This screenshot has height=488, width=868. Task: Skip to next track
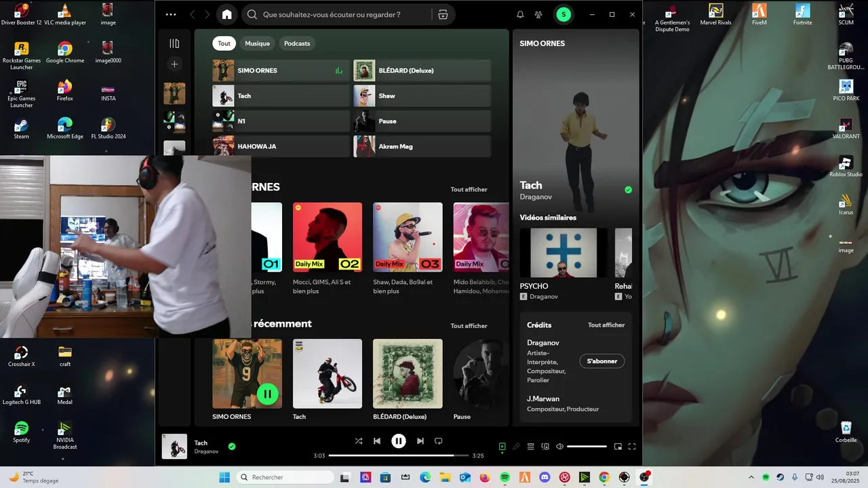pos(420,441)
